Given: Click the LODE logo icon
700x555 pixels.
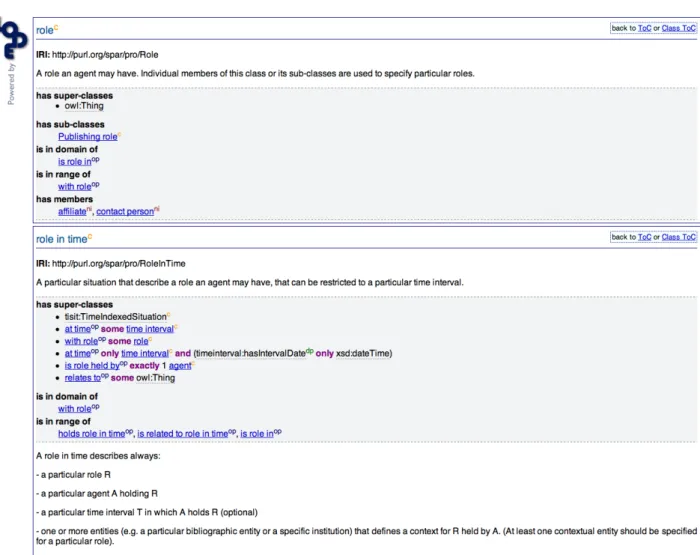Looking at the screenshot, I should coord(14,40).
